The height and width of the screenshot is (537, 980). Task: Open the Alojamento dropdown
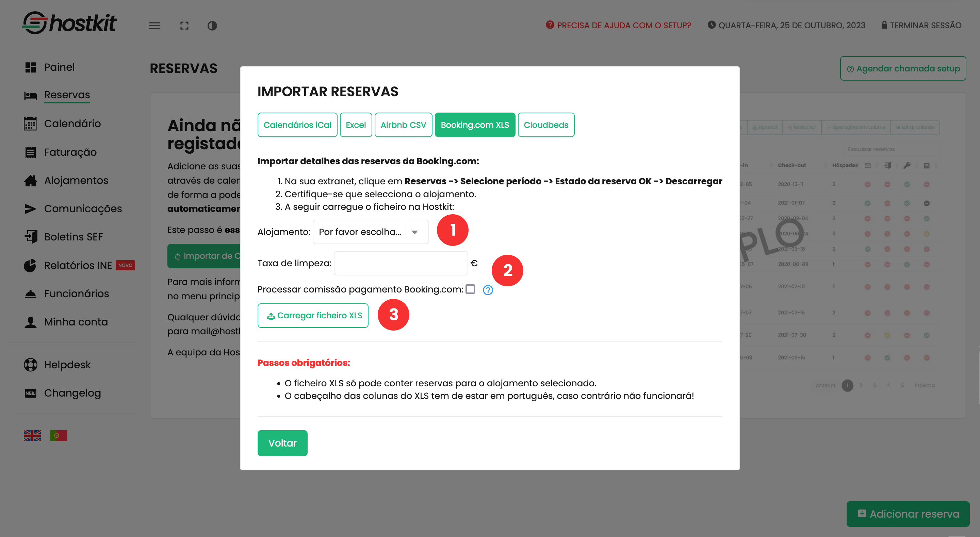coord(371,232)
